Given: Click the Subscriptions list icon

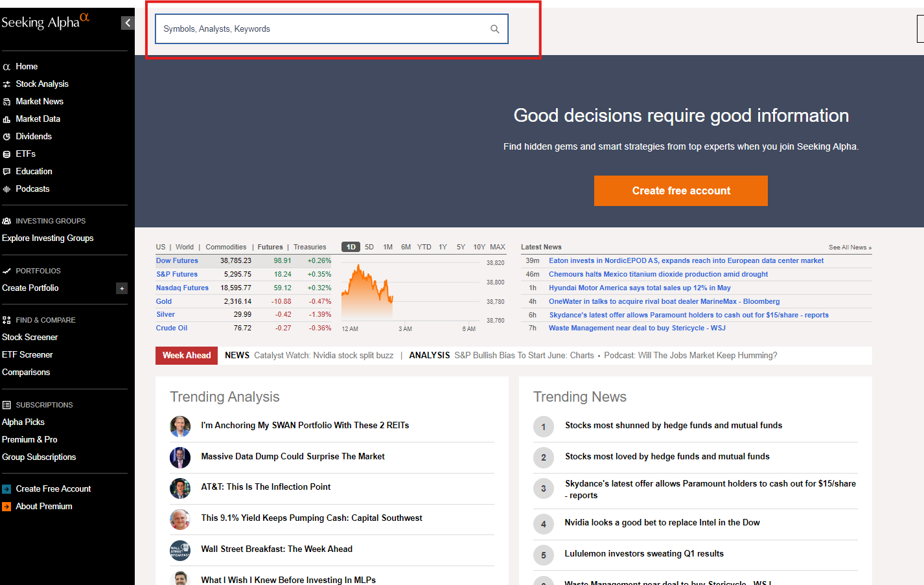Looking at the screenshot, I should 7,405.
